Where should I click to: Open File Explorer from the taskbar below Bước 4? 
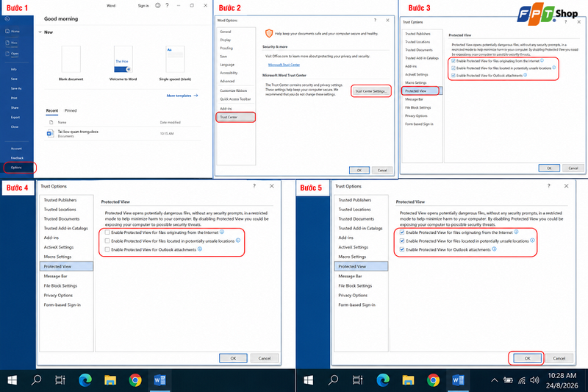(110, 380)
